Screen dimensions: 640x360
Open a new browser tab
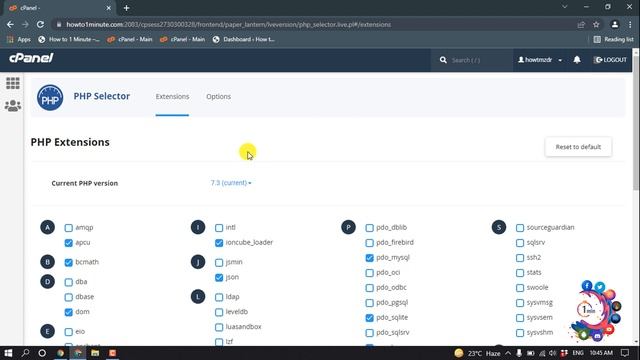(127, 8)
